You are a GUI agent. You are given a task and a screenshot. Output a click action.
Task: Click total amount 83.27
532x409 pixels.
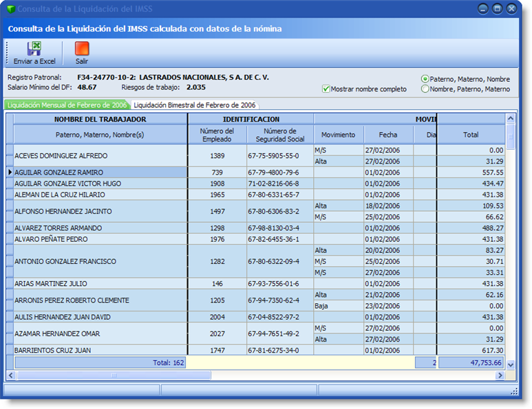point(471,250)
